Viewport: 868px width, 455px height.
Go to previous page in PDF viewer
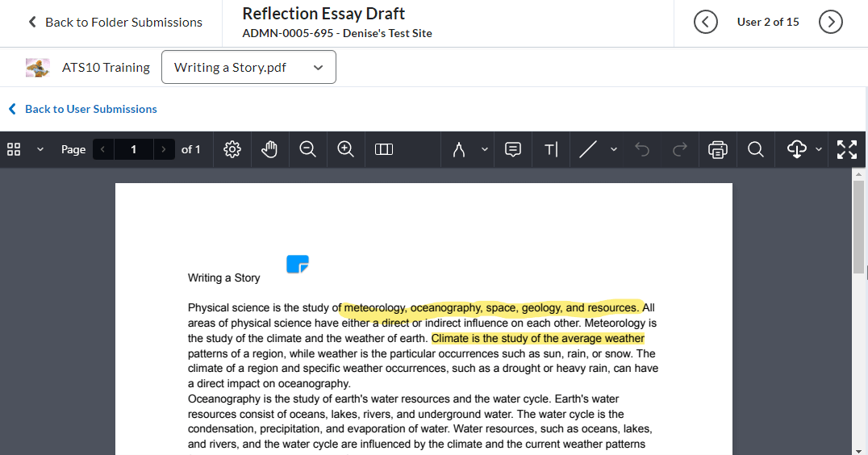(103, 149)
